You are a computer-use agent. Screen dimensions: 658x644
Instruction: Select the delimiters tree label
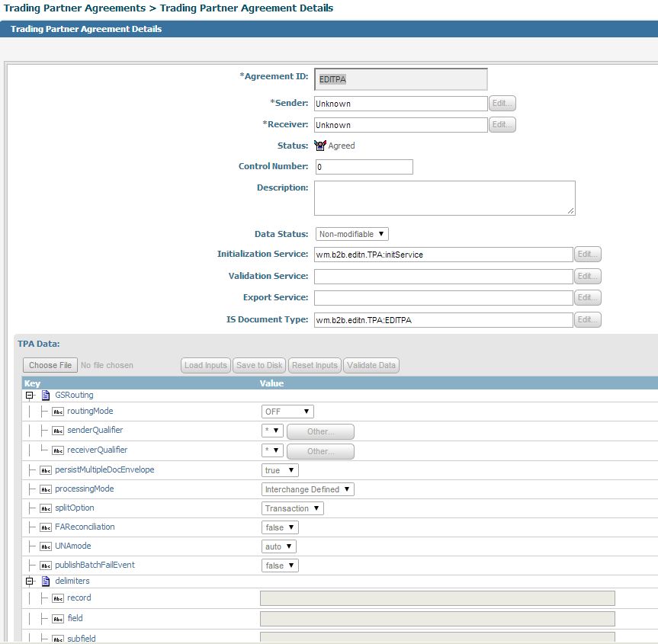coord(72,581)
